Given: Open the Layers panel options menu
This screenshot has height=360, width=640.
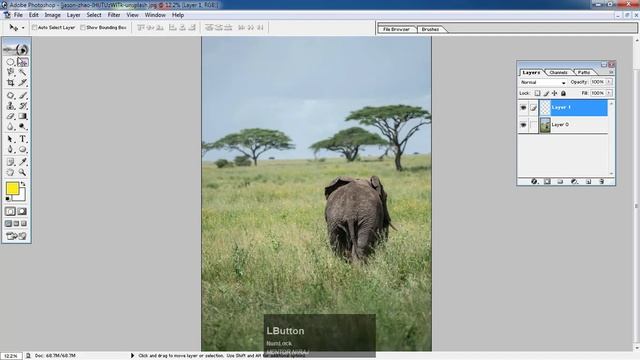Looking at the screenshot, I should coord(611,72).
